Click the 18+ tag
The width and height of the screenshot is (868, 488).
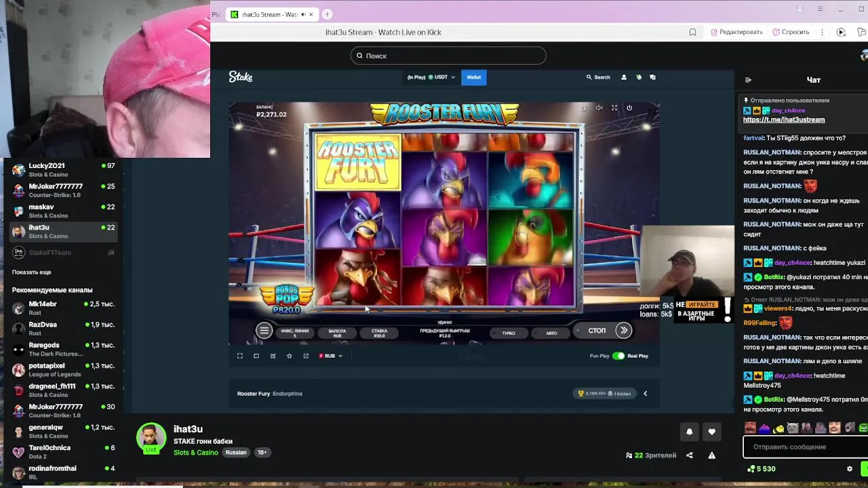262,452
